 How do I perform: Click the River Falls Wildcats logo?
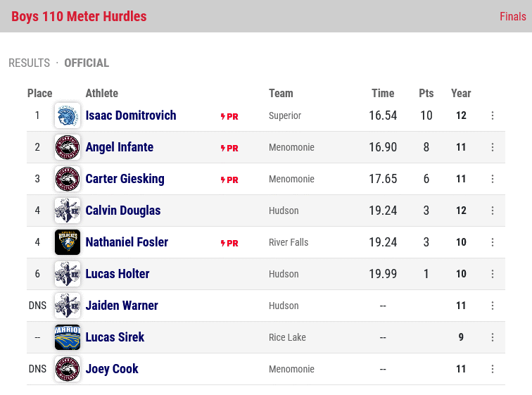coord(68,242)
